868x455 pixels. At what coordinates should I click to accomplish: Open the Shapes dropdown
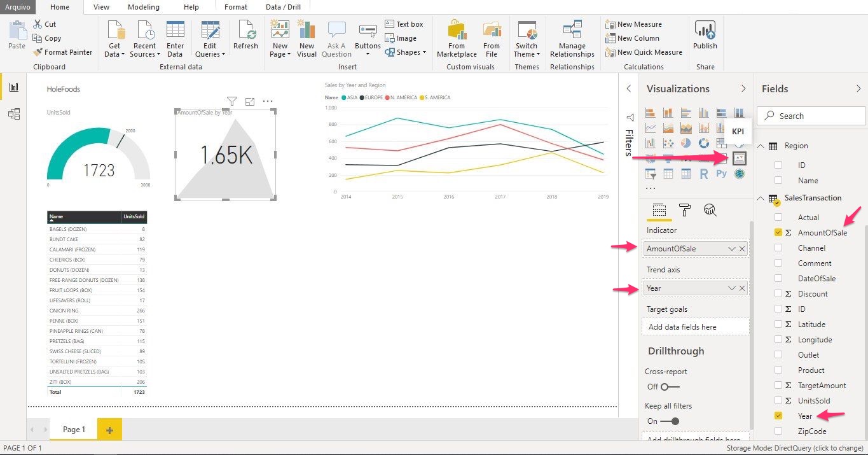406,52
